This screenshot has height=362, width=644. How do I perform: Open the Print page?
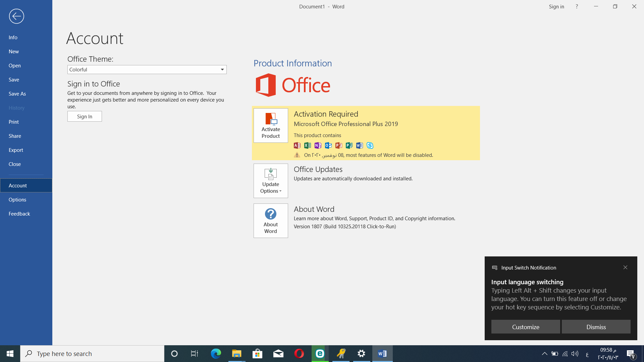(x=26, y=122)
